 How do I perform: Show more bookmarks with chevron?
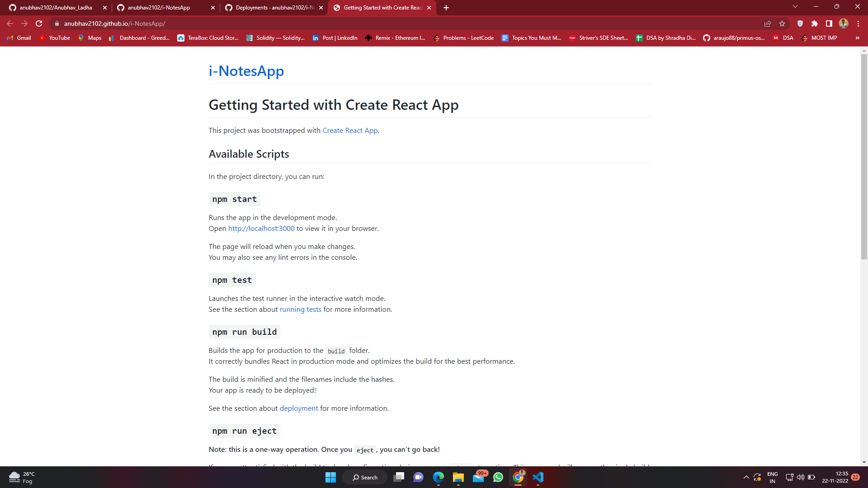(x=857, y=38)
